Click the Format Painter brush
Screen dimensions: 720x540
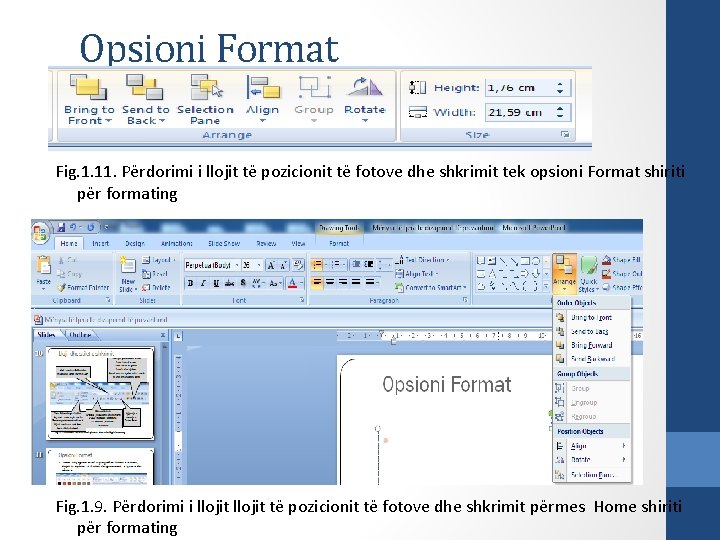pos(62,287)
